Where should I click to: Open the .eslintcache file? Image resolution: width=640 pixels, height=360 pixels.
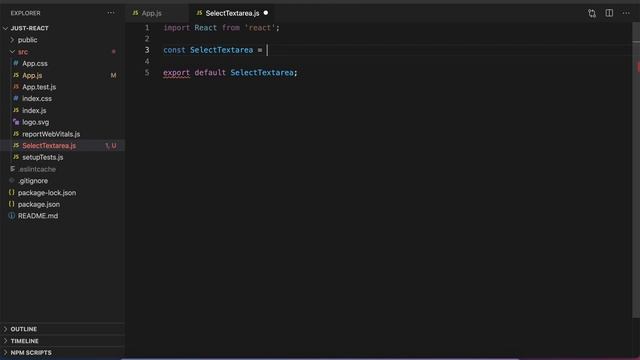37,169
